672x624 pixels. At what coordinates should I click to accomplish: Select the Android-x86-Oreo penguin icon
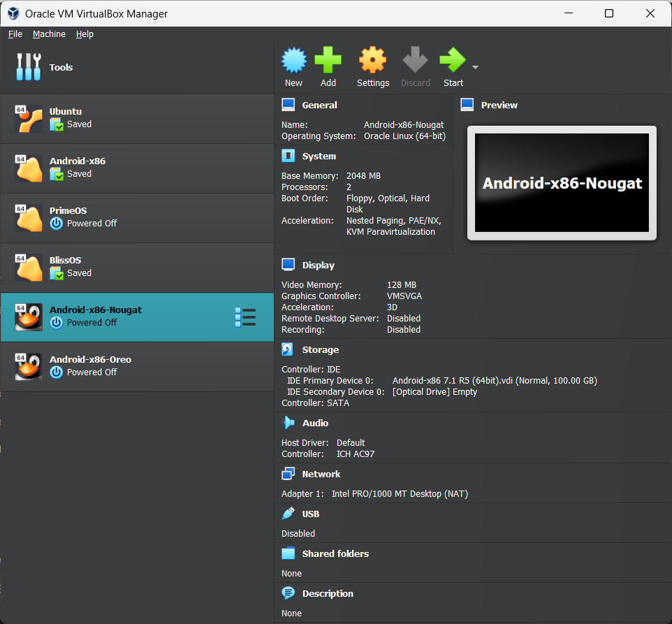[x=28, y=368]
